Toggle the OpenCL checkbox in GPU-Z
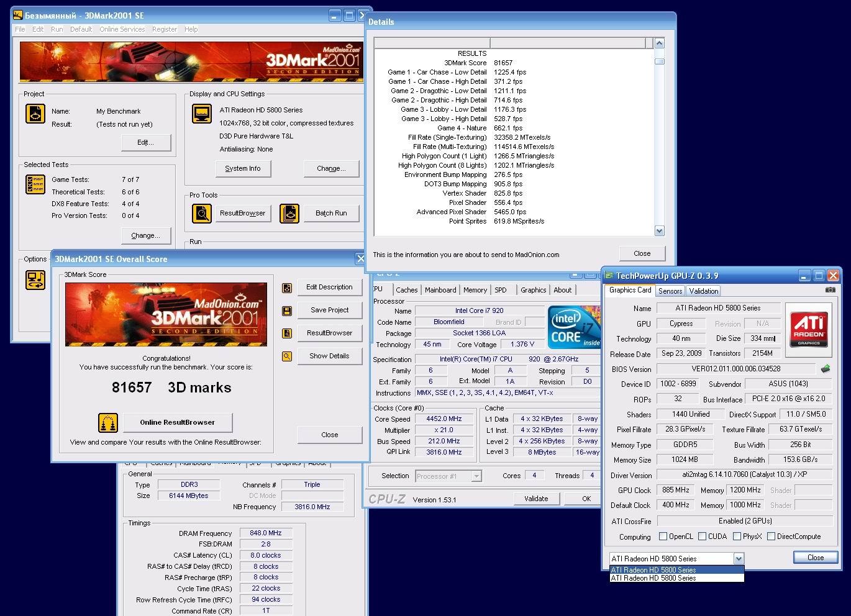The height and width of the screenshot is (616, 851). (x=663, y=537)
